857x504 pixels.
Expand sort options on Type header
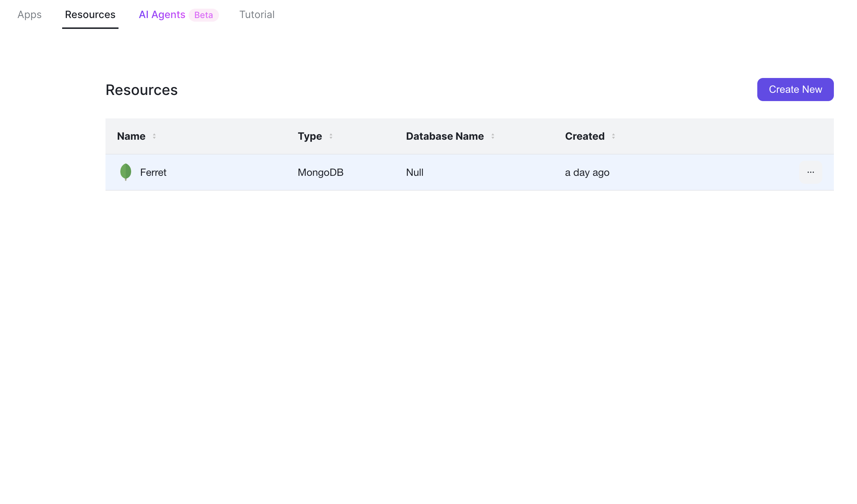pyautogui.click(x=331, y=136)
